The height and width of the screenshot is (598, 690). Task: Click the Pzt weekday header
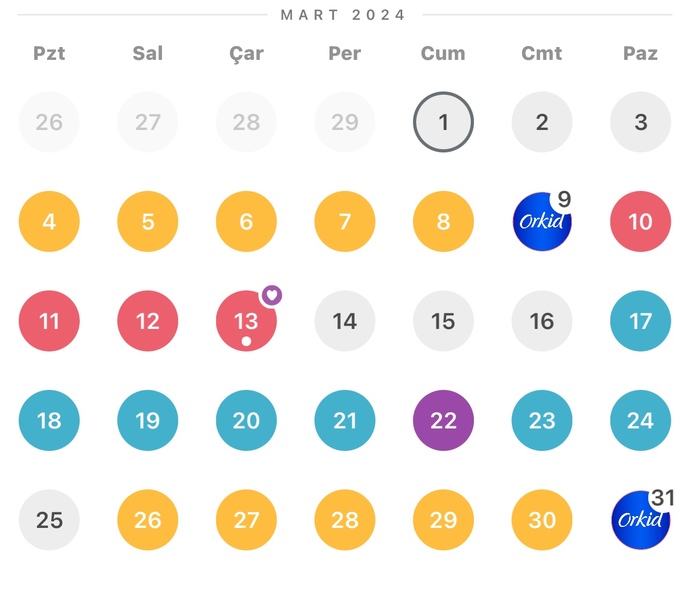pyautogui.click(x=49, y=53)
